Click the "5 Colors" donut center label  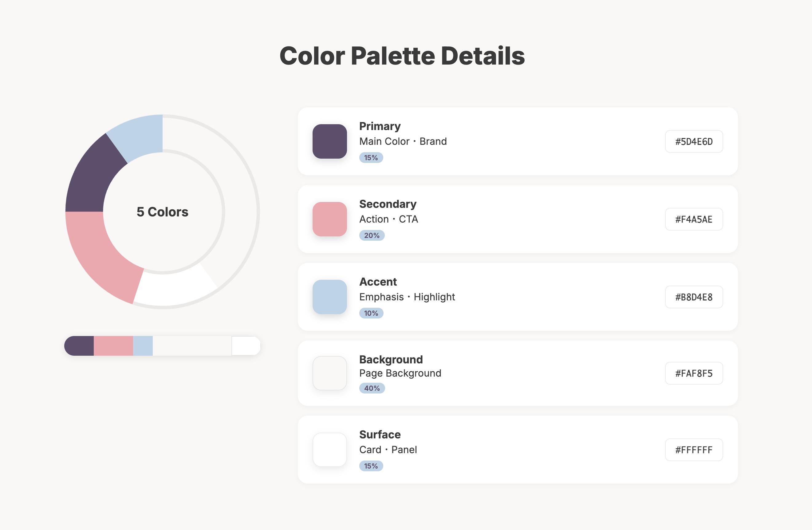(162, 212)
